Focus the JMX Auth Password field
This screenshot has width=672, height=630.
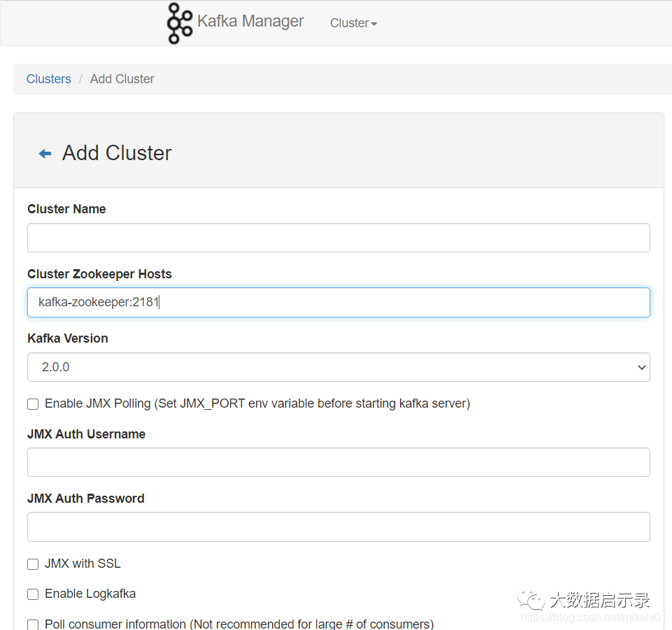(338, 527)
